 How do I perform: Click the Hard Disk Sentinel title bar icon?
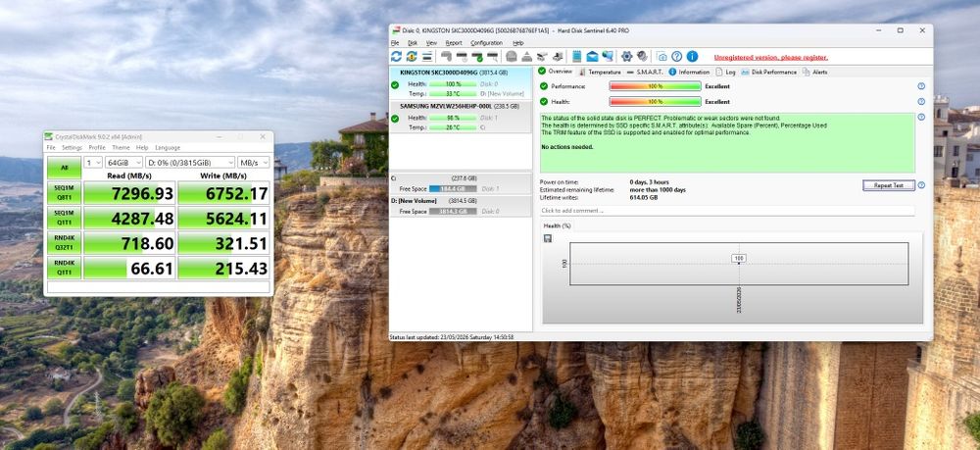[x=396, y=30]
